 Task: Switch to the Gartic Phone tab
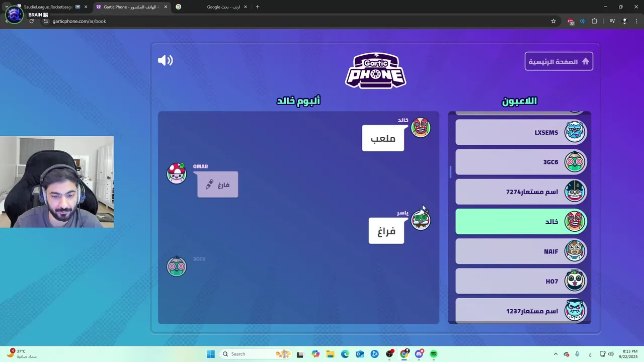click(131, 7)
